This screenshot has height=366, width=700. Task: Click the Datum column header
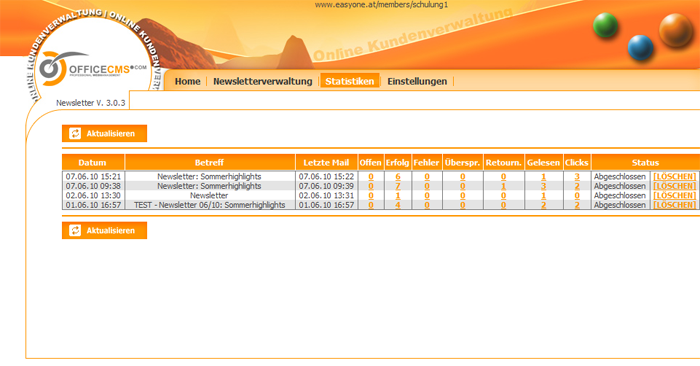92,162
